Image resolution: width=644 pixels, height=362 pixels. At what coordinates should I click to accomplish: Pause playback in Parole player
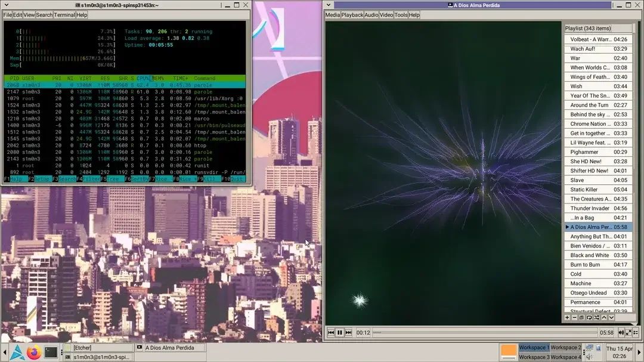340,333
